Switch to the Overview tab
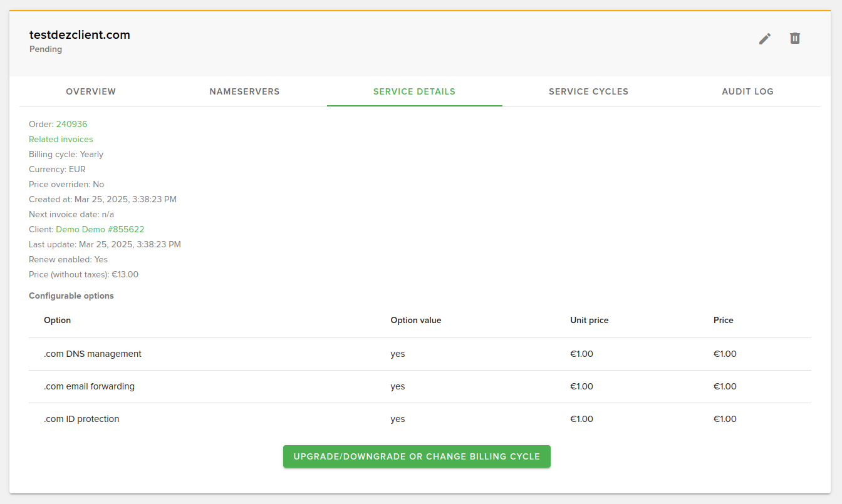 coord(90,91)
